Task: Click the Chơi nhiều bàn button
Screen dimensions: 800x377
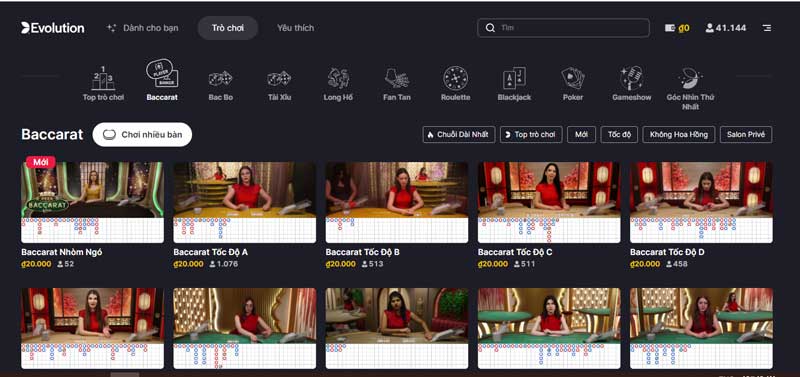Action: [142, 135]
